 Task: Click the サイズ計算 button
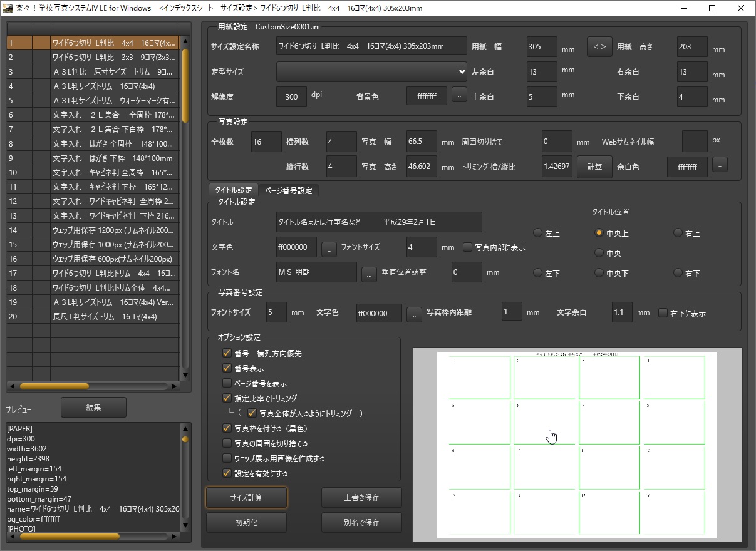[x=246, y=498]
